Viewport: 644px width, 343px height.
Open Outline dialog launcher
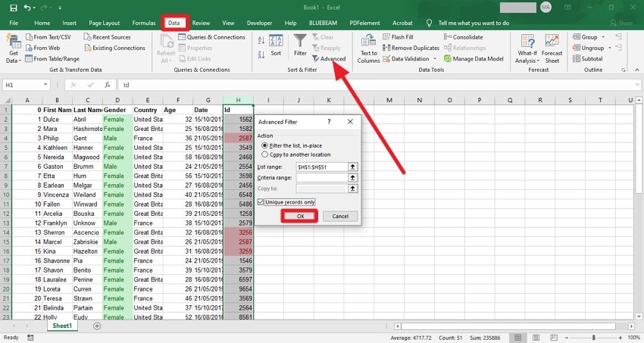coord(624,70)
